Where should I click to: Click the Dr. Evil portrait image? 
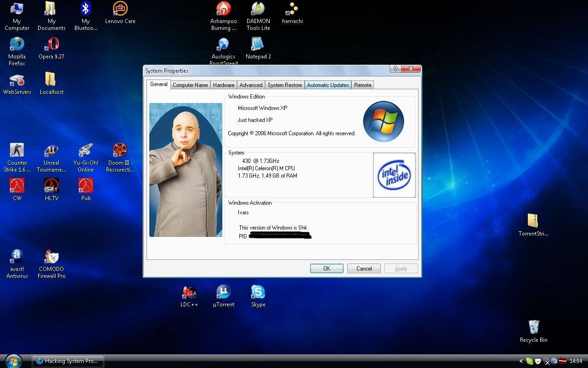coord(186,170)
